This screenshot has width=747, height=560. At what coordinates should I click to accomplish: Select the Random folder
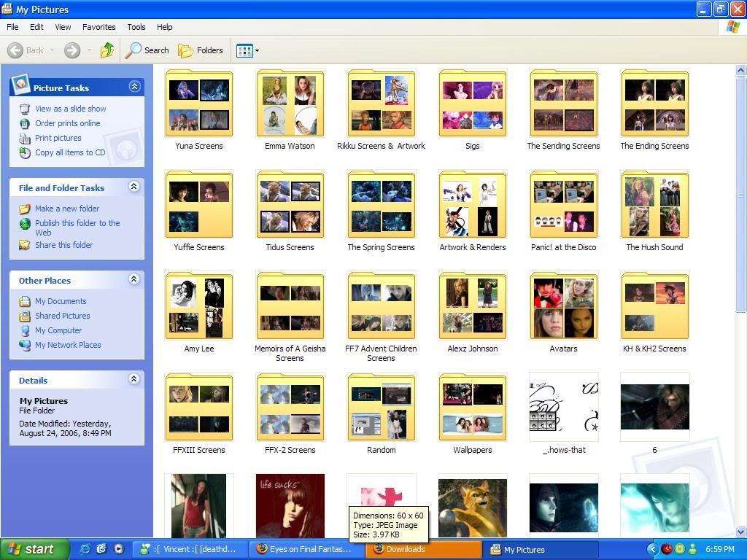tap(381, 407)
